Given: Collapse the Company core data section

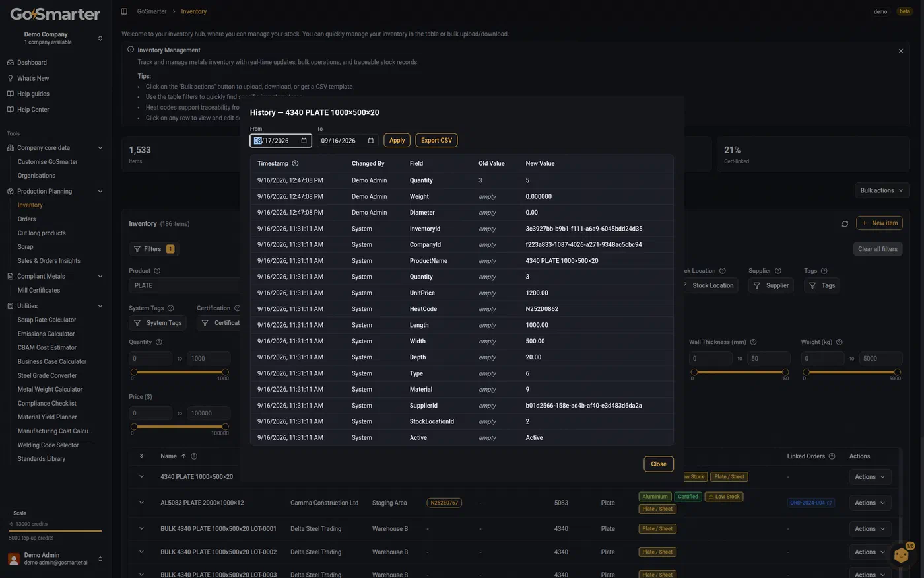Looking at the screenshot, I should tap(100, 148).
